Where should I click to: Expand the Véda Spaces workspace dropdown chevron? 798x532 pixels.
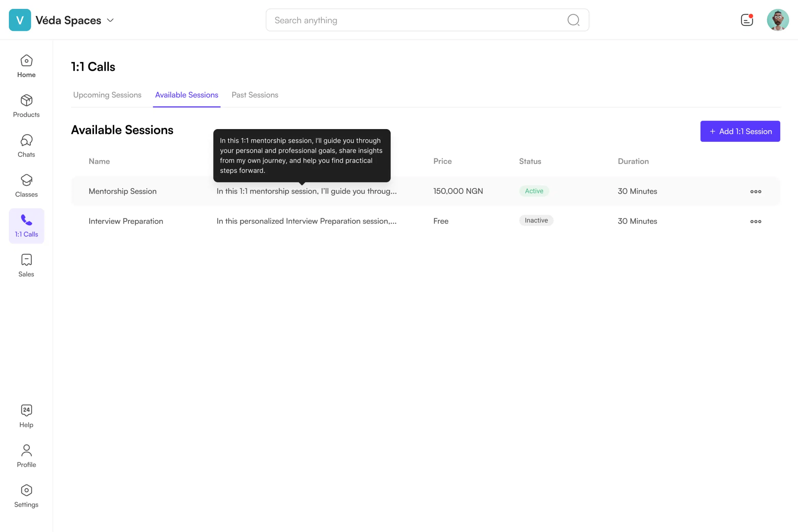[110, 20]
